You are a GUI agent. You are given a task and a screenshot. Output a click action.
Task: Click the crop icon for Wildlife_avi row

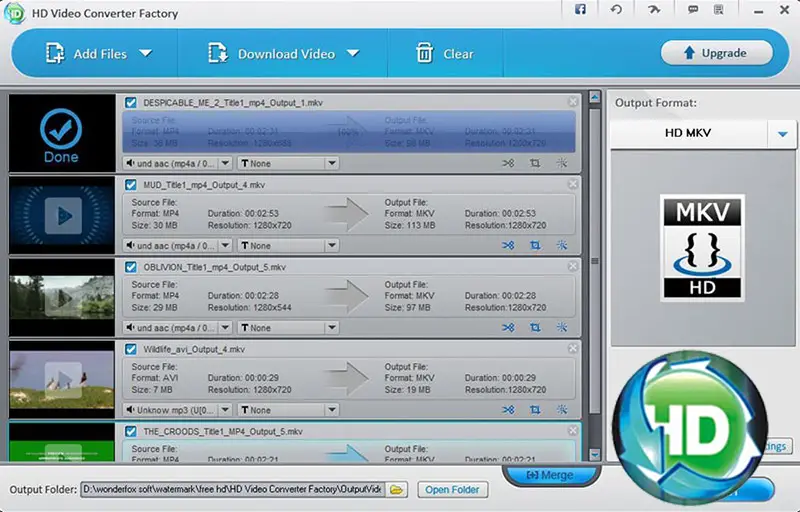[535, 409]
